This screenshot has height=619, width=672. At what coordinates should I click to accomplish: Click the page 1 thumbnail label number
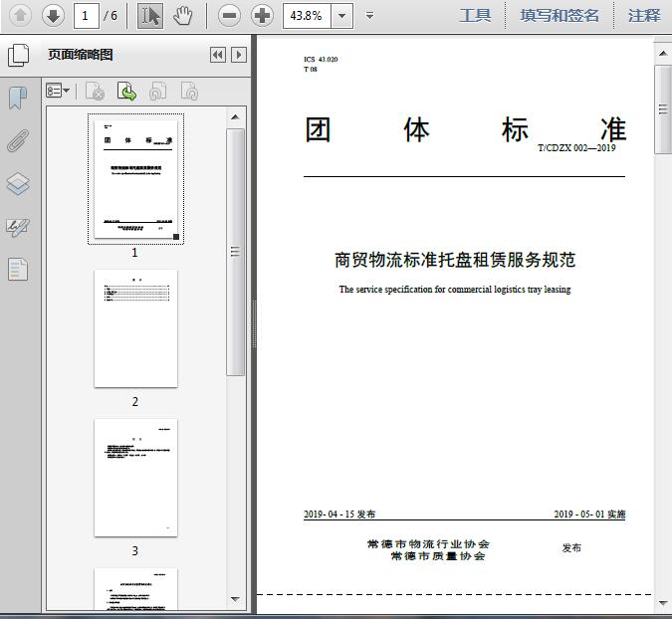134,253
